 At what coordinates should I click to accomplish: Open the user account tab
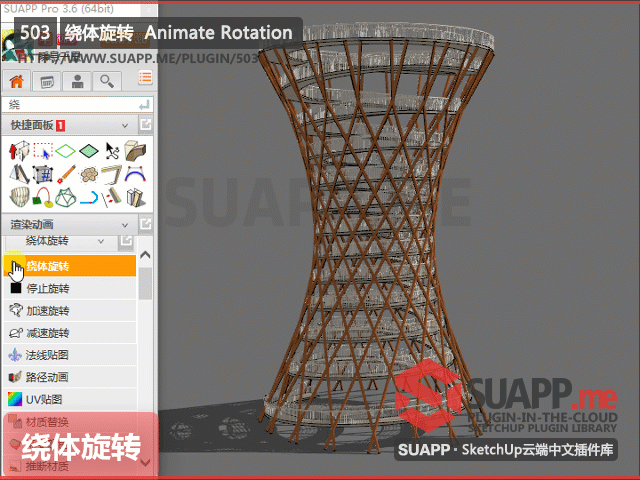[77, 82]
